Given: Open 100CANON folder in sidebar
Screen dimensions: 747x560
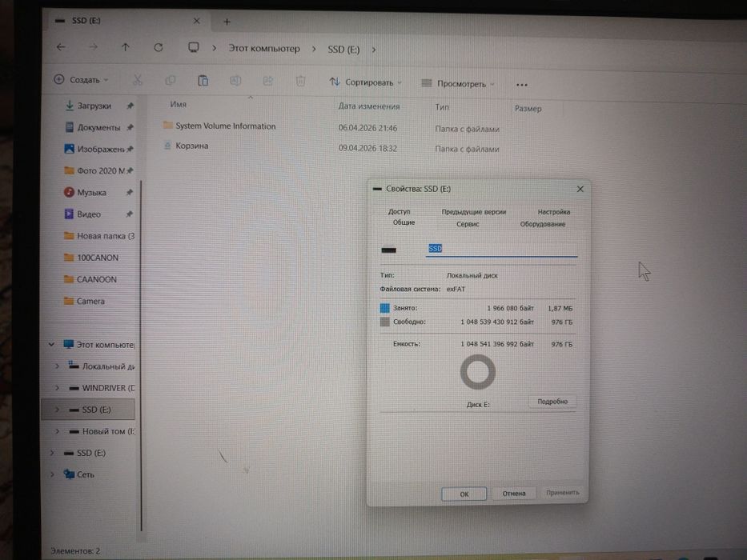Looking at the screenshot, I should pos(97,258).
